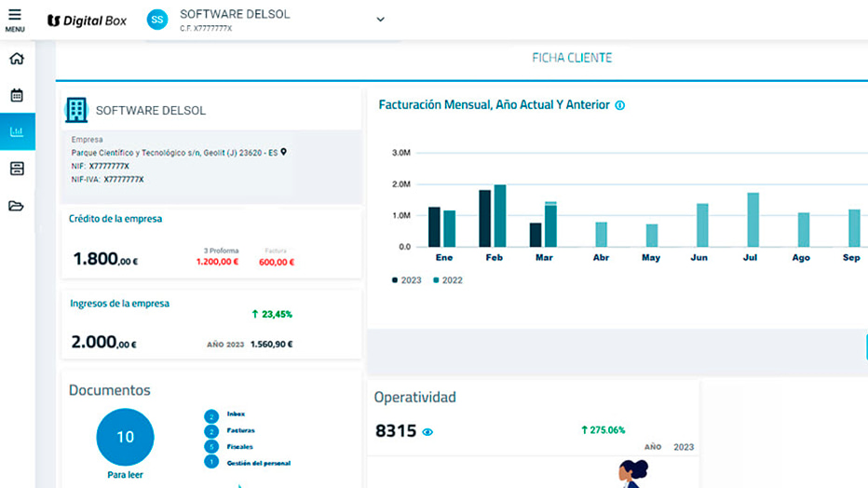
Task: Show Operatividad details with eye icon
Action: pos(427,432)
